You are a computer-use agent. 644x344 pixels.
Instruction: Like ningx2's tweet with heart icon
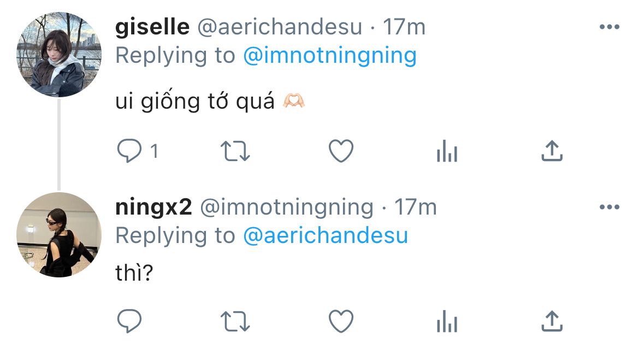341,321
